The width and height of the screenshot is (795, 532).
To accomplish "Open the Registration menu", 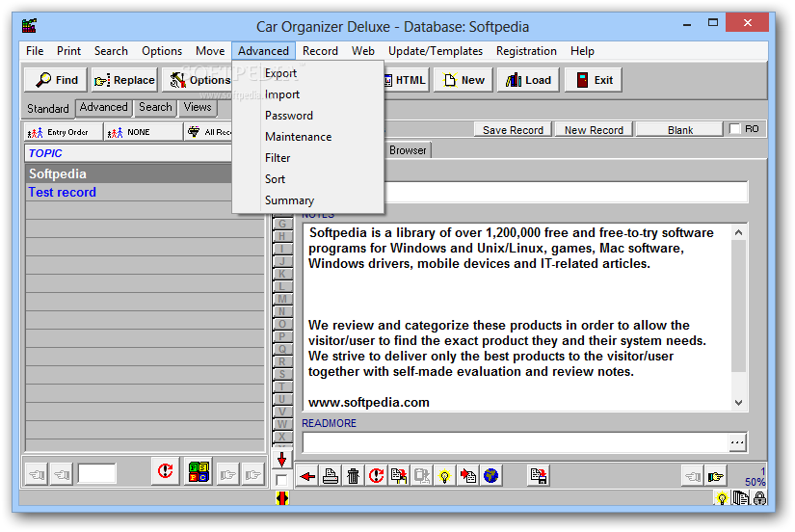I will (x=526, y=51).
